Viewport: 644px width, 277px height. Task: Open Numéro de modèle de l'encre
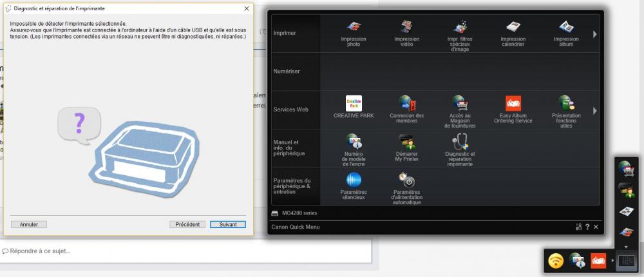point(354,150)
